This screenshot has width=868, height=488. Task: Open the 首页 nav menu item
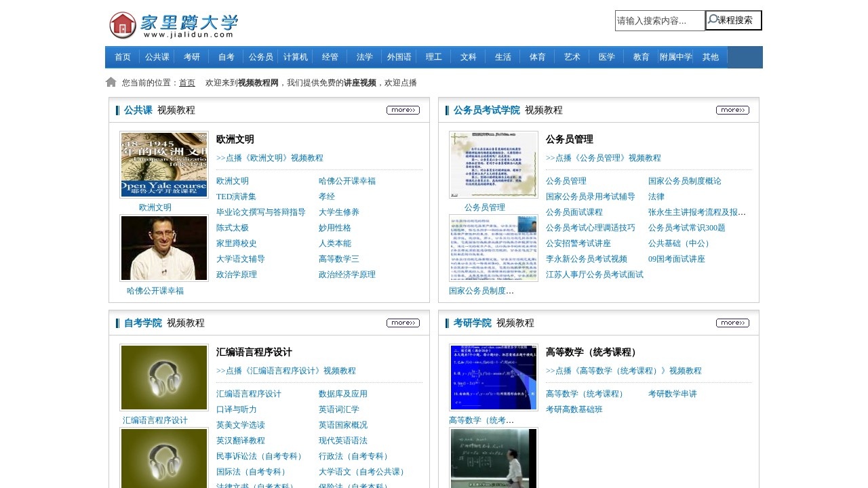click(x=123, y=57)
